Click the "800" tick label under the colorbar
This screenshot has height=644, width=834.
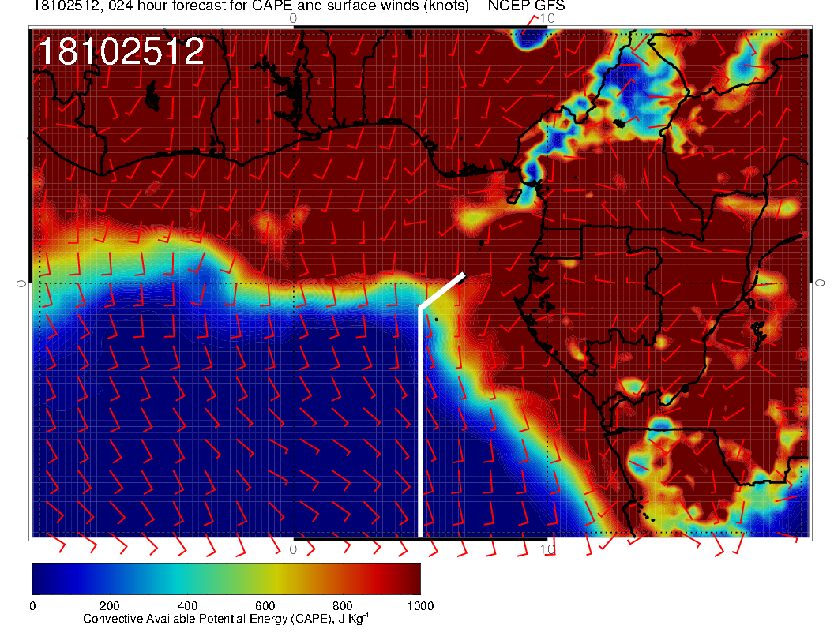pos(342,606)
